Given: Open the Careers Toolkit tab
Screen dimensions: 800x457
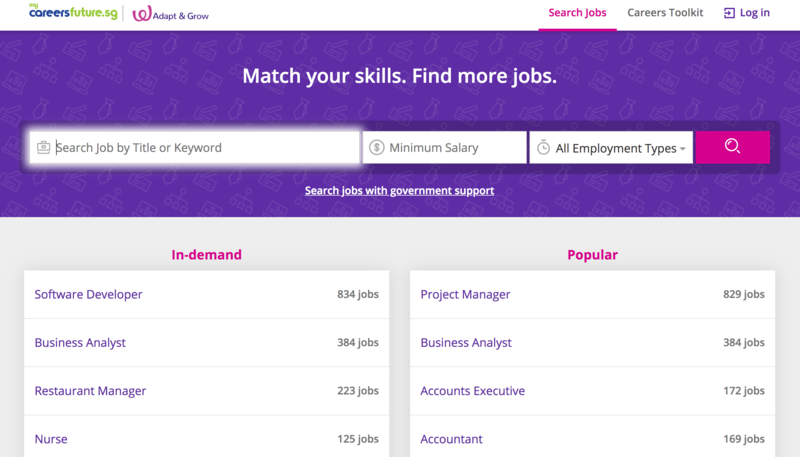Looking at the screenshot, I should point(665,13).
